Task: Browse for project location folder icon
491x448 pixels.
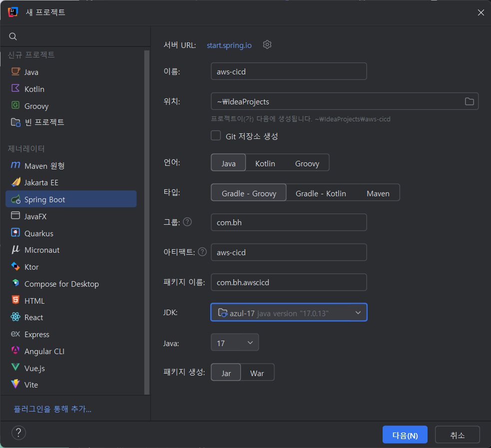Action: [x=469, y=101]
